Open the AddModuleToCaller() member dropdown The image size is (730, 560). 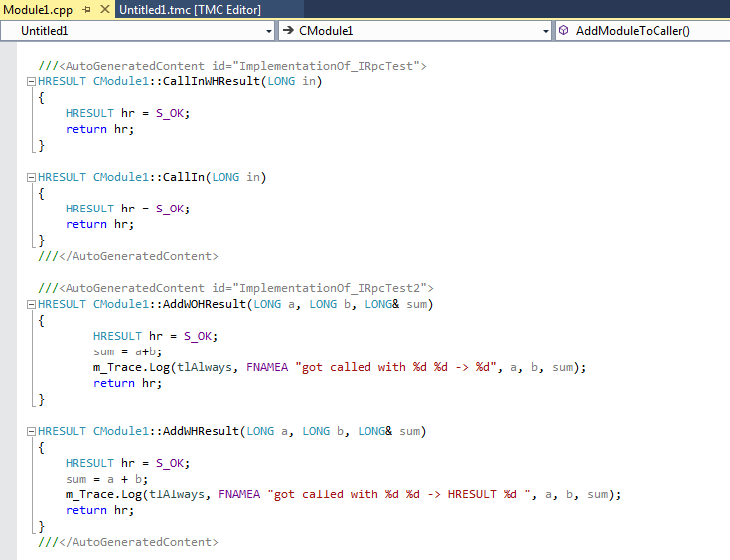pyautogui.click(x=643, y=31)
